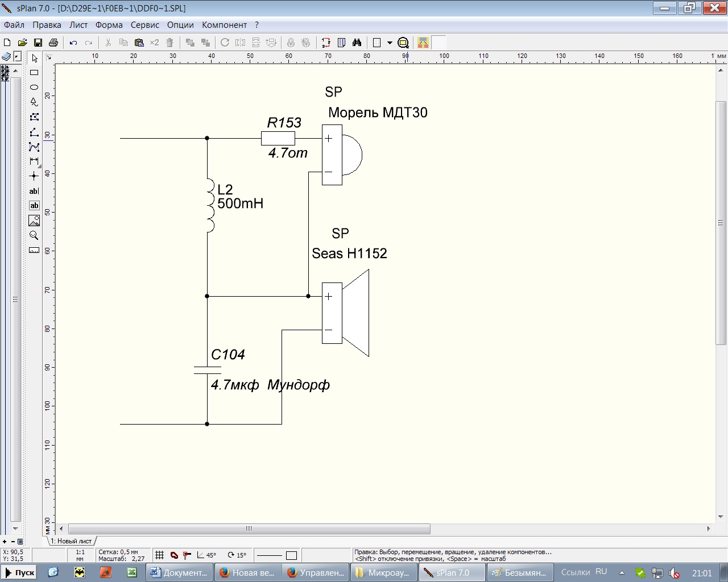Click the grid settings toolbar icon
This screenshot has width=728, height=582.
[x=377, y=43]
